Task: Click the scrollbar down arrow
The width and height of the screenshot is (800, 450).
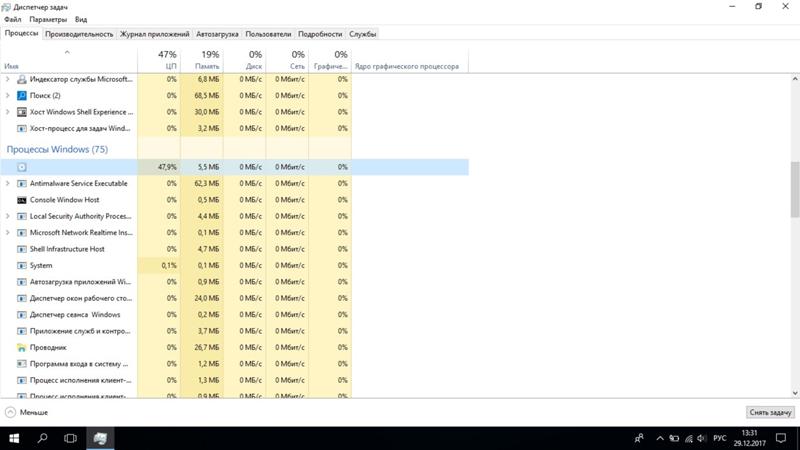Action: 795,393
